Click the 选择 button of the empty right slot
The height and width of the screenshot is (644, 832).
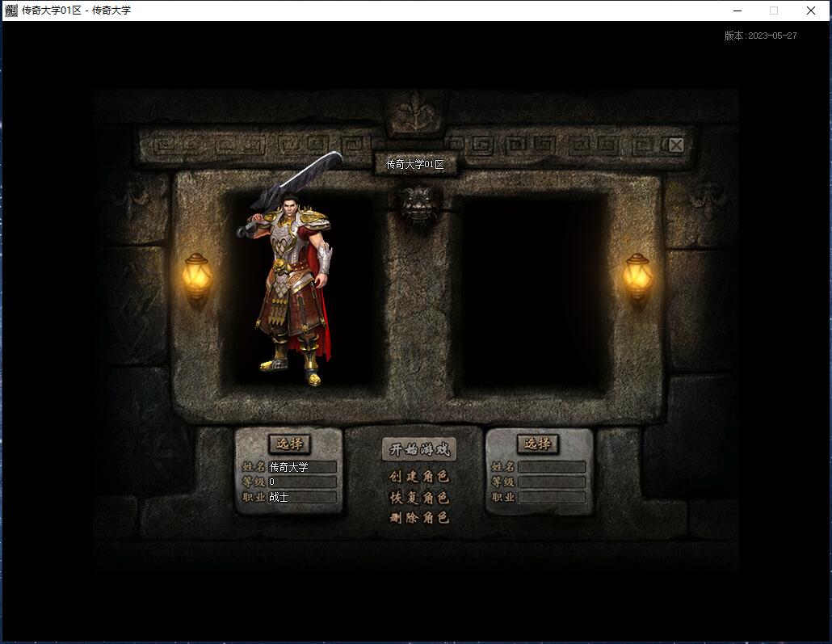537,444
